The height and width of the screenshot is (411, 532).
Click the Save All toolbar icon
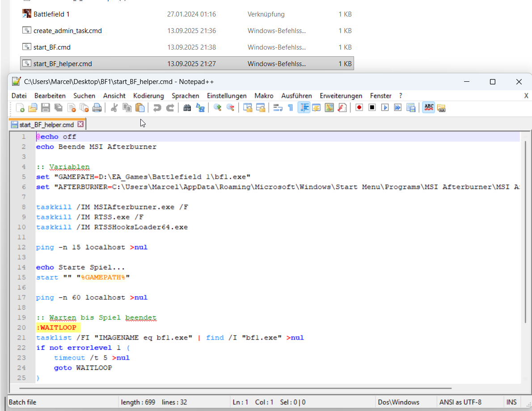59,108
